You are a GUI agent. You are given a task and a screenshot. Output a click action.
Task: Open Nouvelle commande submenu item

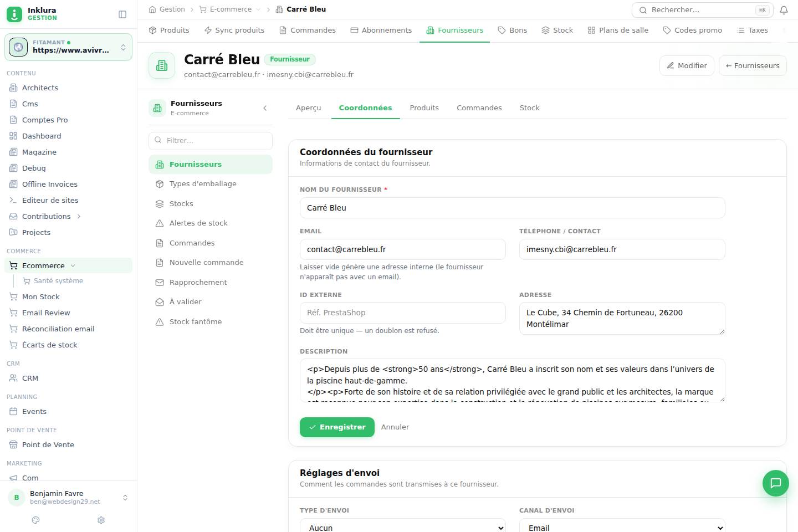pos(211,263)
